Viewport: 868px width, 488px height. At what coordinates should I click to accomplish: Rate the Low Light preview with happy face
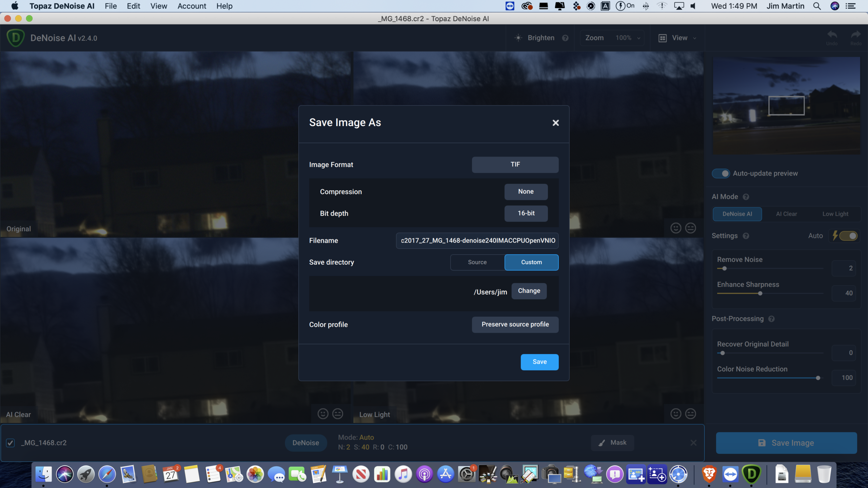(676, 414)
